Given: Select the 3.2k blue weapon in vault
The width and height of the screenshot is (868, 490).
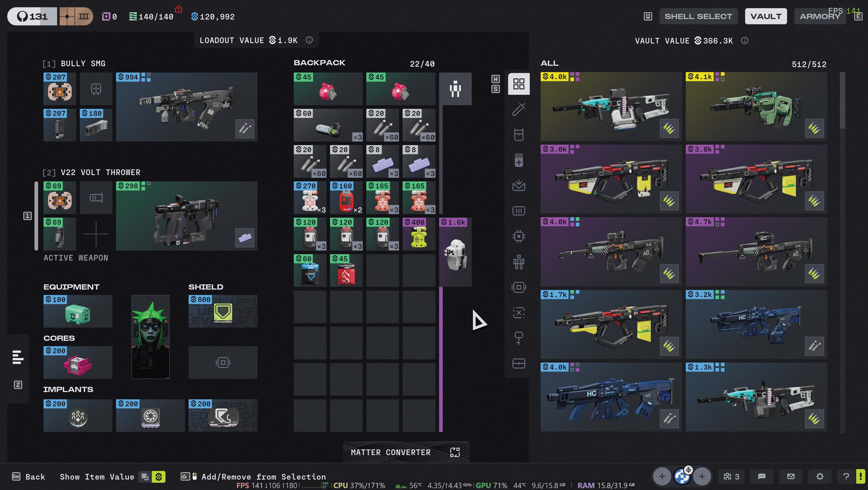Looking at the screenshot, I should point(756,324).
